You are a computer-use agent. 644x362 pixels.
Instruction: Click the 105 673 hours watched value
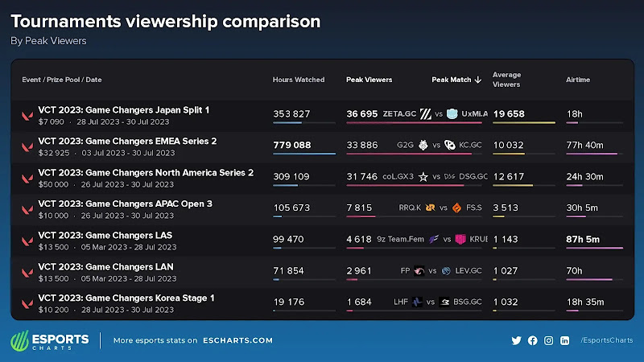click(x=291, y=208)
